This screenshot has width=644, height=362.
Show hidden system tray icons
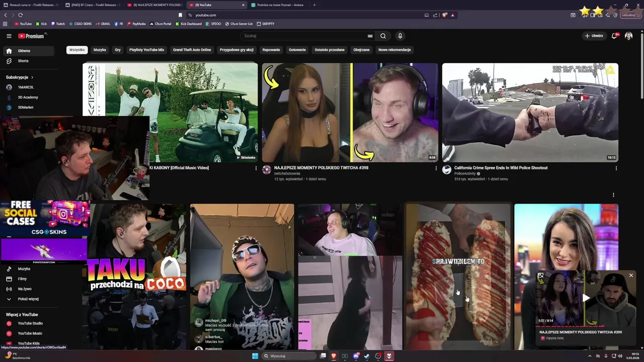[x=590, y=356]
